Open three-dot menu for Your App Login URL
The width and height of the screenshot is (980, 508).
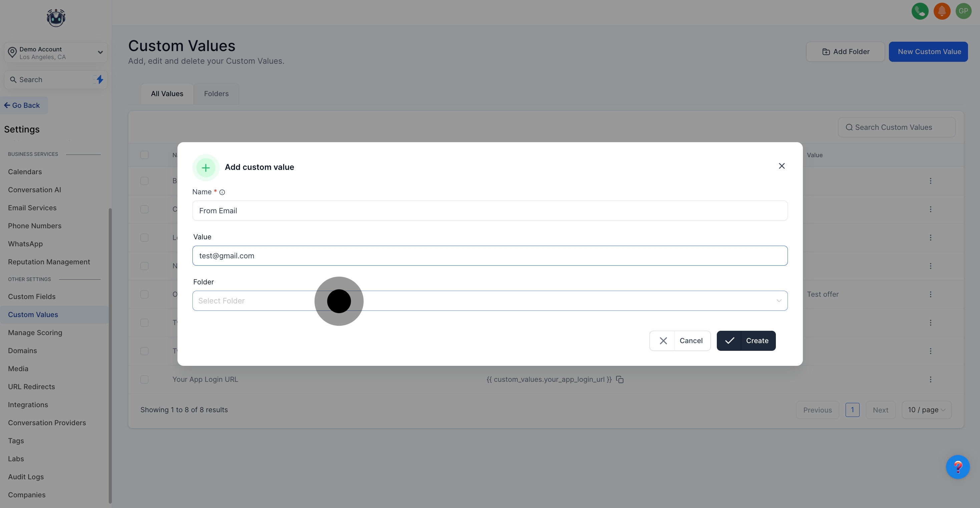[930, 379]
